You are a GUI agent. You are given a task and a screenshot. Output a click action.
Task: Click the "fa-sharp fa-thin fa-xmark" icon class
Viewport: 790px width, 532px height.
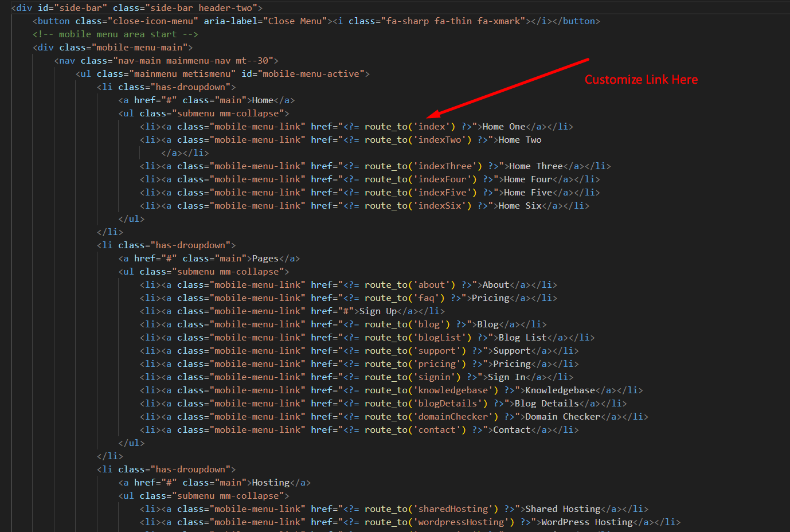pyautogui.click(x=453, y=21)
